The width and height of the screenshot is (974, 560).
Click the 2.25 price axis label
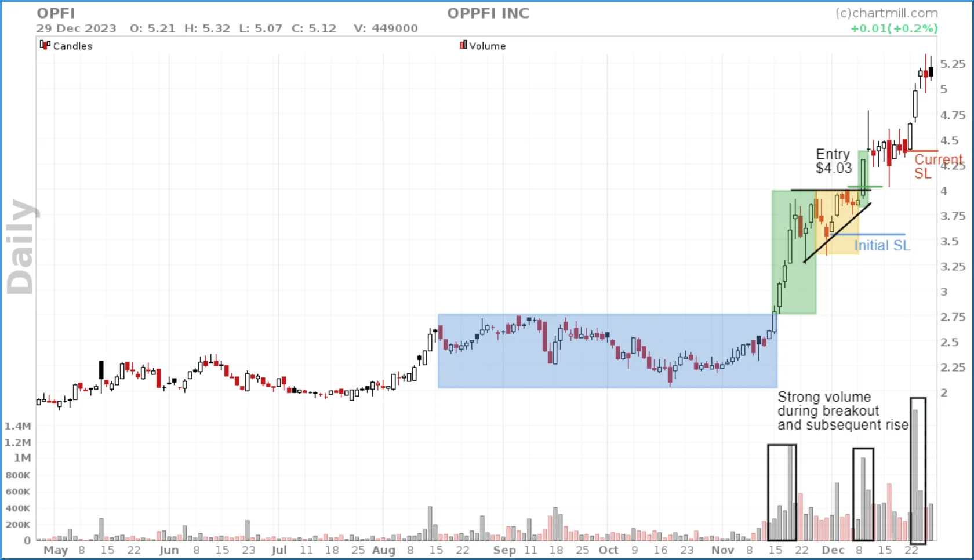[x=953, y=368]
